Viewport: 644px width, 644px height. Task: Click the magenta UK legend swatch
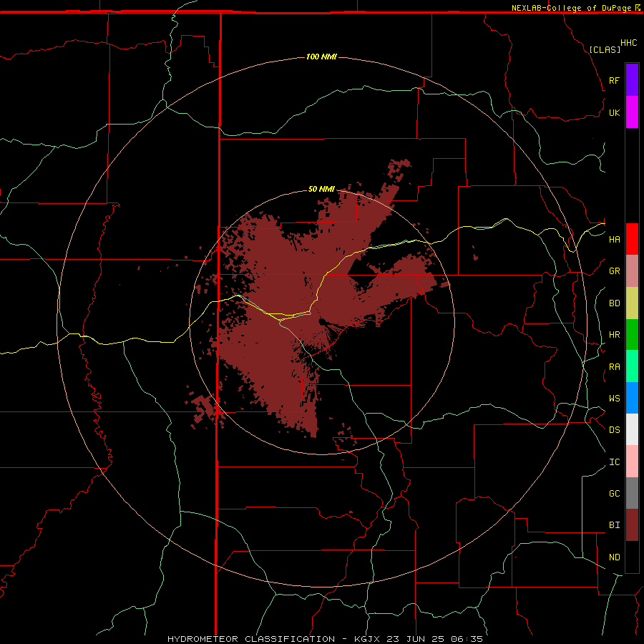coord(632,112)
